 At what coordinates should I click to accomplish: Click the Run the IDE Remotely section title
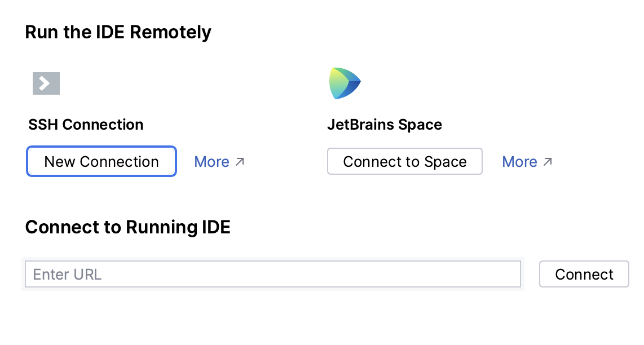coord(118,32)
